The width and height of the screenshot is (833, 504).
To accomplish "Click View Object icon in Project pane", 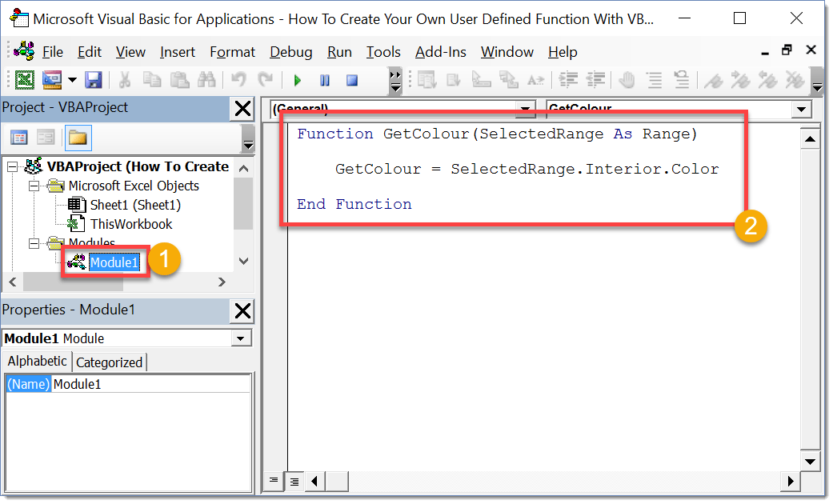I will tap(46, 138).
